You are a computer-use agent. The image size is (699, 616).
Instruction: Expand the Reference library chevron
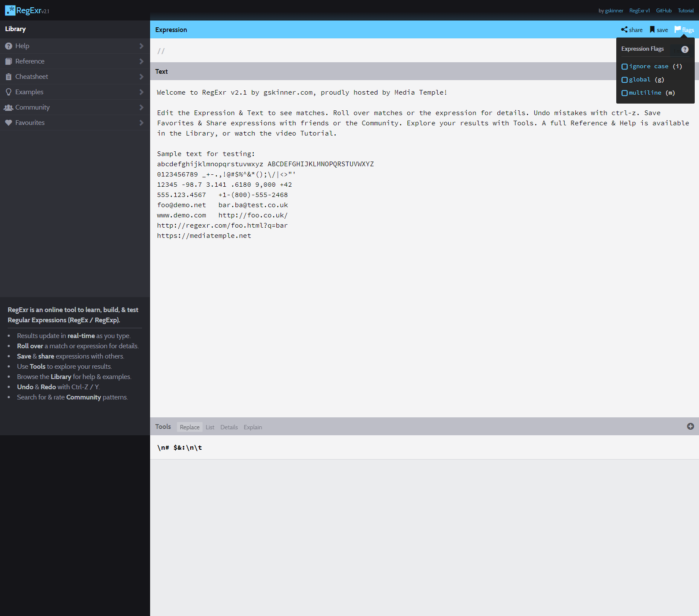pyautogui.click(x=141, y=61)
